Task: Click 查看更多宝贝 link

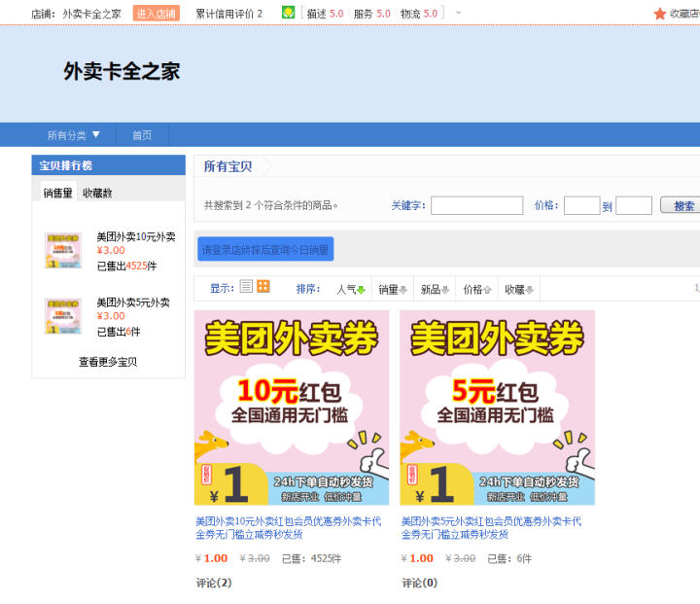Action: pos(108,362)
